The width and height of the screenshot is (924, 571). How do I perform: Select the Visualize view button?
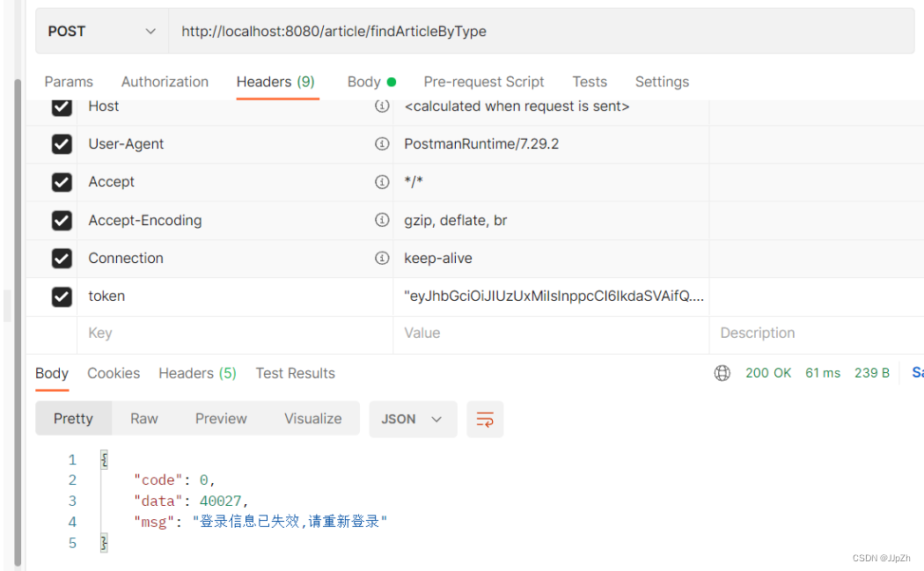point(313,419)
